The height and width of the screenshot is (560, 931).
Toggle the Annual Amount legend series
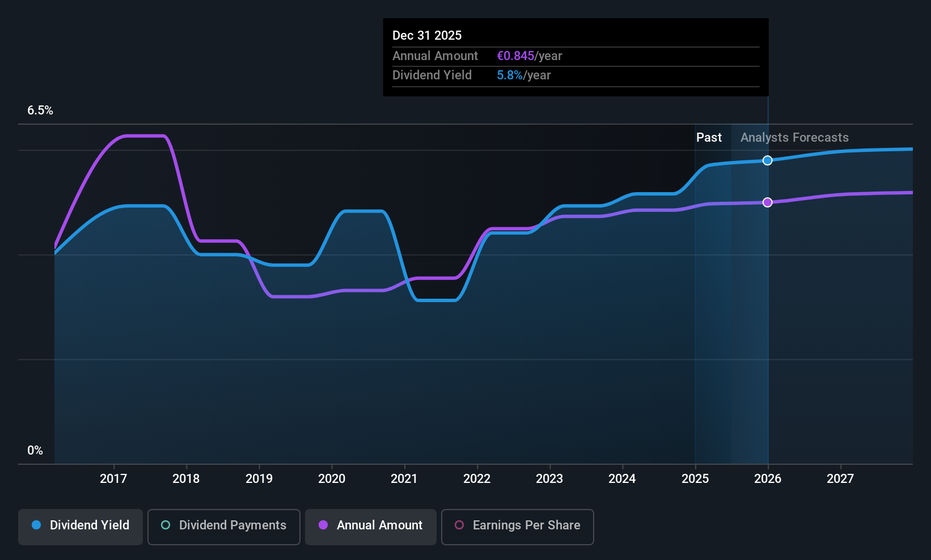point(371,527)
